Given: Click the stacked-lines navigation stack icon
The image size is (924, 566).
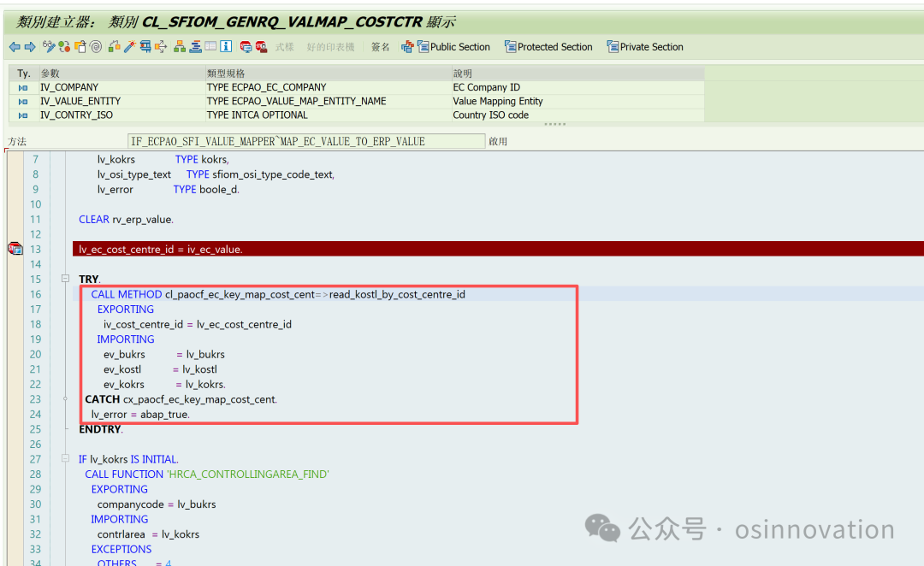Looking at the screenshot, I should pos(195,46).
